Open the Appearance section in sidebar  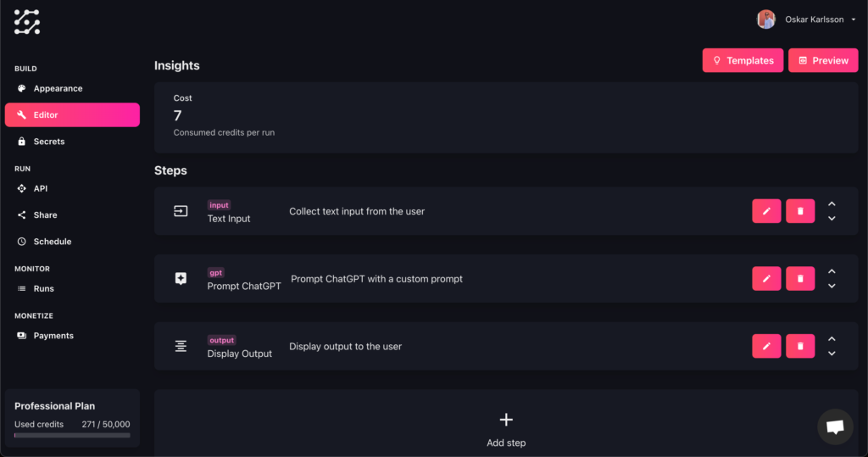tap(58, 88)
